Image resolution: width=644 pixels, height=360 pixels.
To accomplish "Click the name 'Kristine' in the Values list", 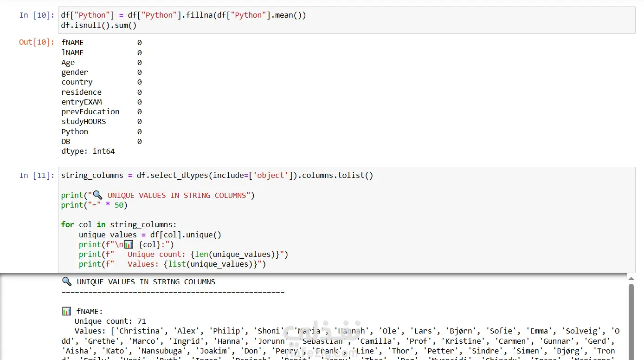I will pyautogui.click(x=463, y=341).
